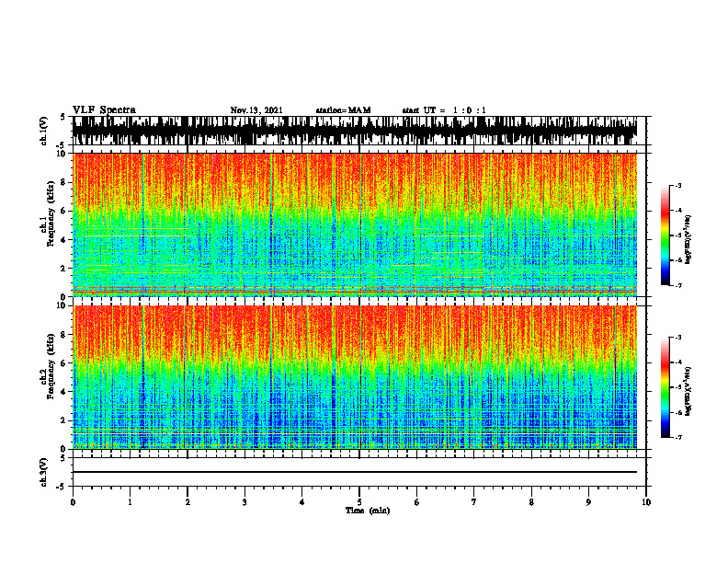Viewport: 728px width, 563px height.
Task: Click the 8 kHz tick on ch.1 spectrogram
Action: pos(63,182)
